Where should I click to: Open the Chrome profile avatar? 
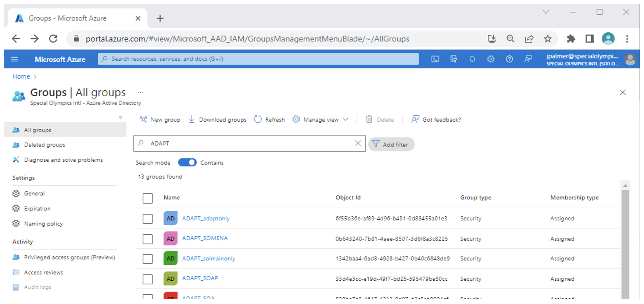608,38
